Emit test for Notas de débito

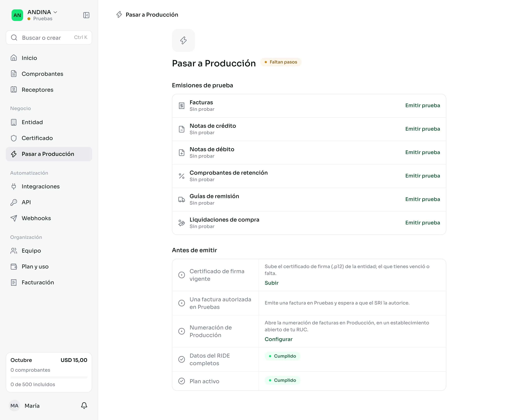click(x=422, y=152)
